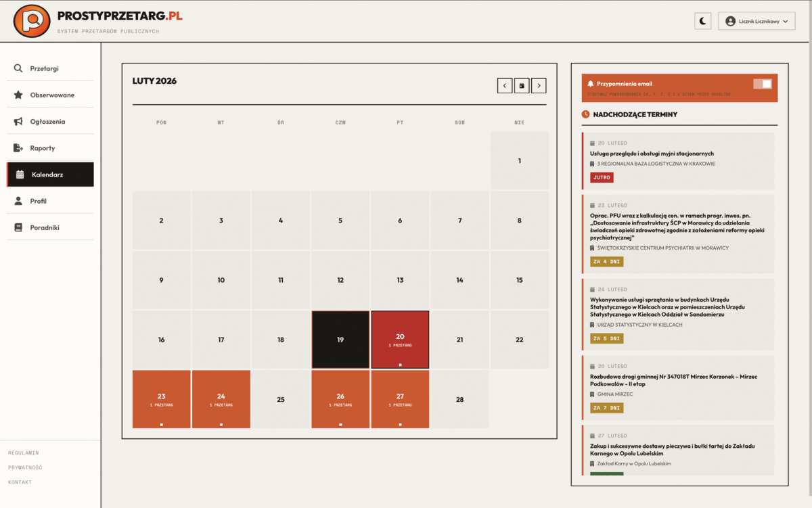Click the ProstyPrzetarg.pl logo icon

point(32,21)
